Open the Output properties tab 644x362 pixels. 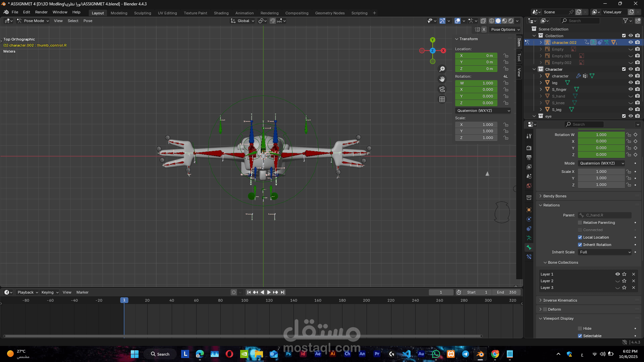529,157
